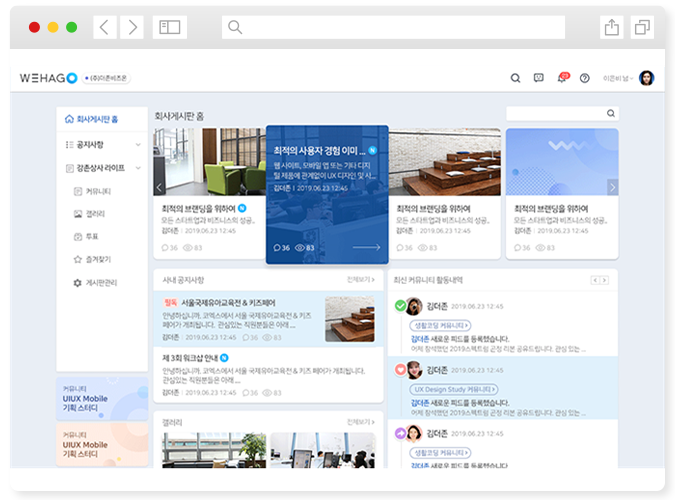
Task: Open the header search magnifier icon
Action: pos(515,78)
